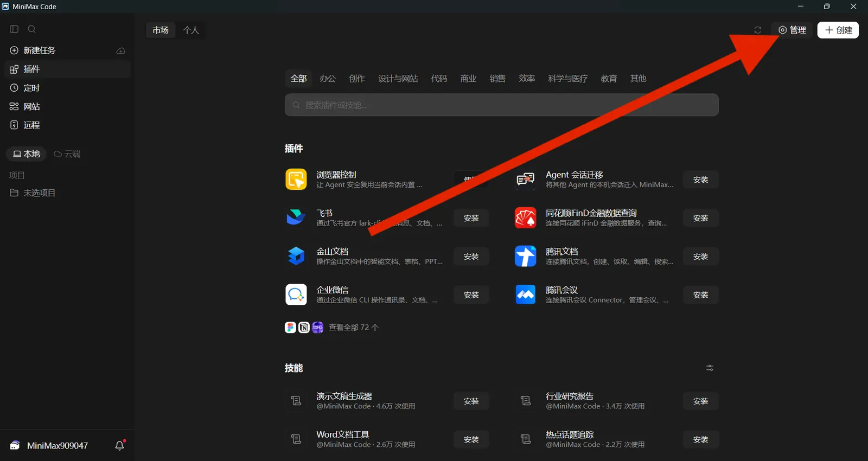The height and width of the screenshot is (461, 868).
Task: Install the 金山文档 plugin
Action: pyautogui.click(x=471, y=257)
